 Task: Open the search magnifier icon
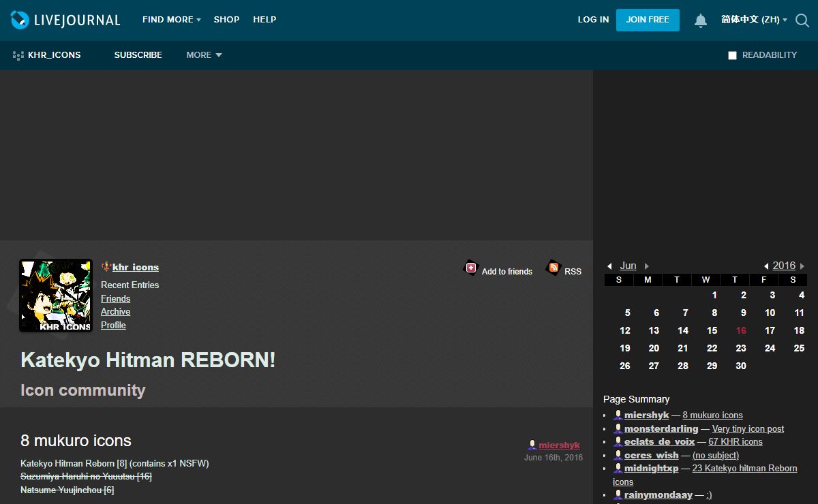coord(802,20)
